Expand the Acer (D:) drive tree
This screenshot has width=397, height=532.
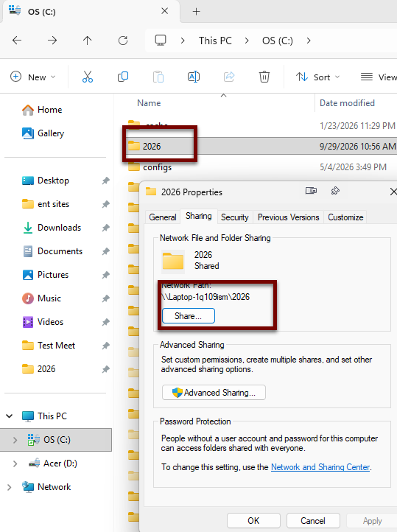click(15, 463)
